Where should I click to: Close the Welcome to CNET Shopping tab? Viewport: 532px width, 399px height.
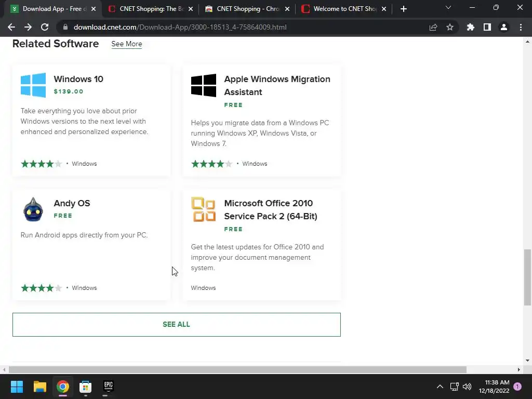coord(384,9)
